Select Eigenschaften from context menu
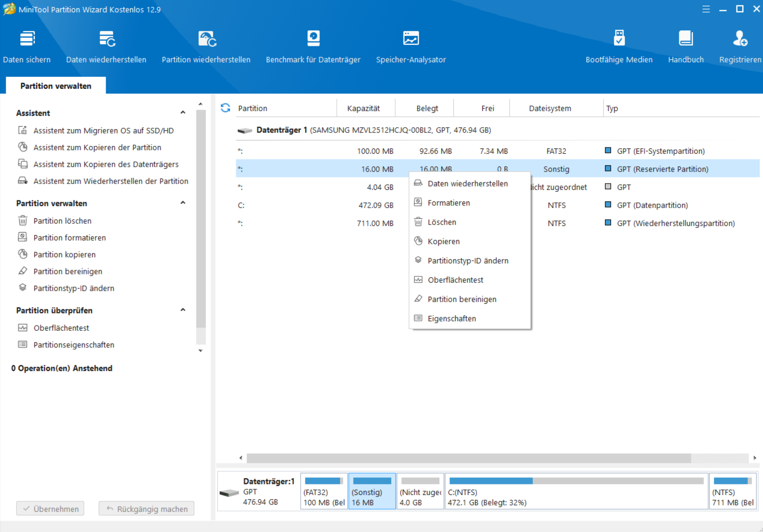 [x=452, y=318]
